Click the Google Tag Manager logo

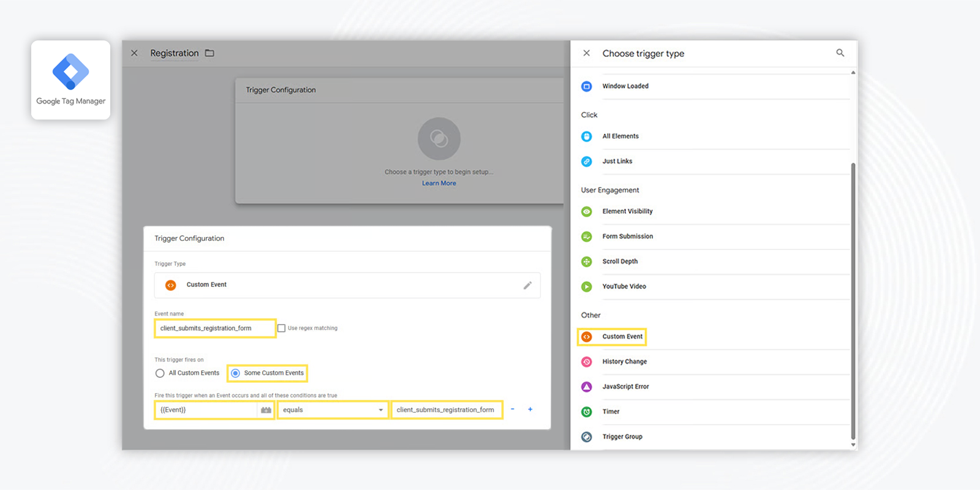point(71,72)
